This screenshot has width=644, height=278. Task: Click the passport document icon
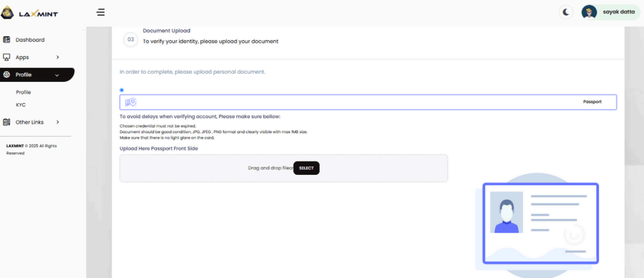[130, 102]
